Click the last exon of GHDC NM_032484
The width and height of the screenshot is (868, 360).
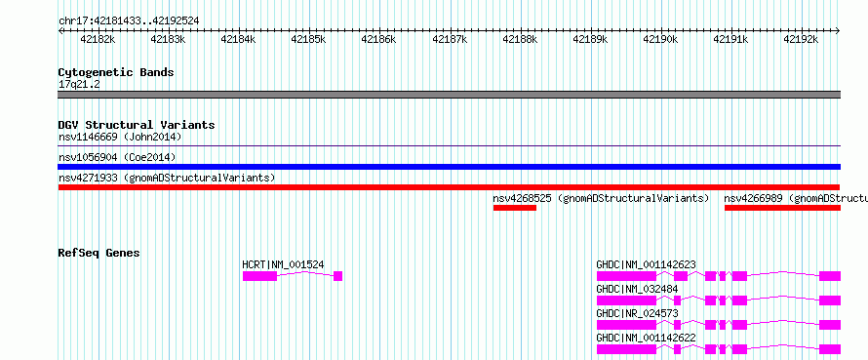pos(830,300)
